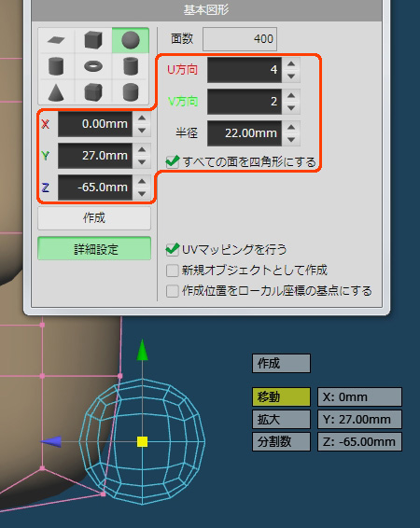
Task: Select the torus primitive shape icon
Action: (93, 66)
